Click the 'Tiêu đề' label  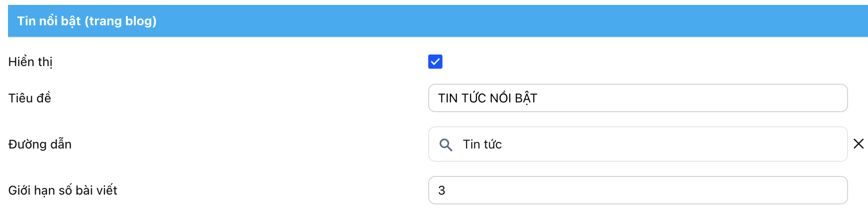(29, 98)
